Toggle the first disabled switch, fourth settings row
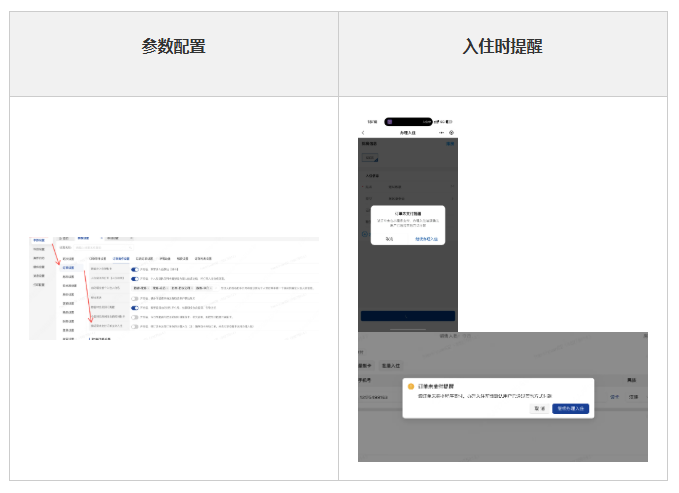The width and height of the screenshot is (679, 493). tap(135, 298)
